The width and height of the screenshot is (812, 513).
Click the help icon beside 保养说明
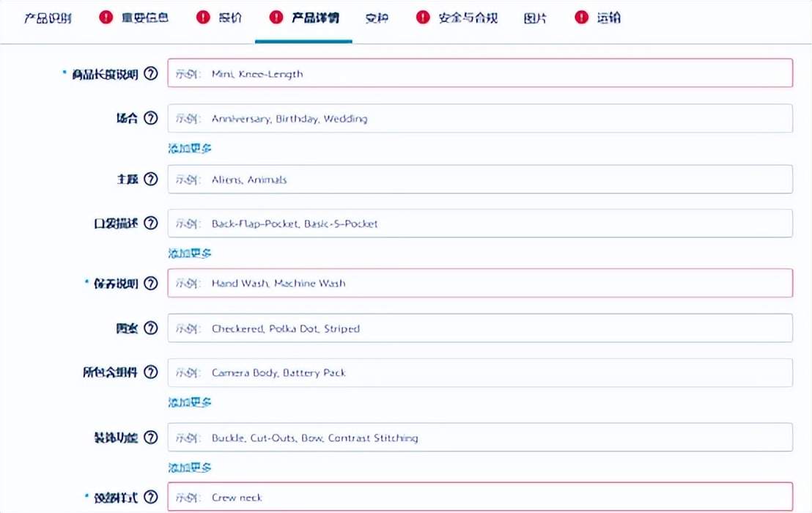[x=151, y=283]
